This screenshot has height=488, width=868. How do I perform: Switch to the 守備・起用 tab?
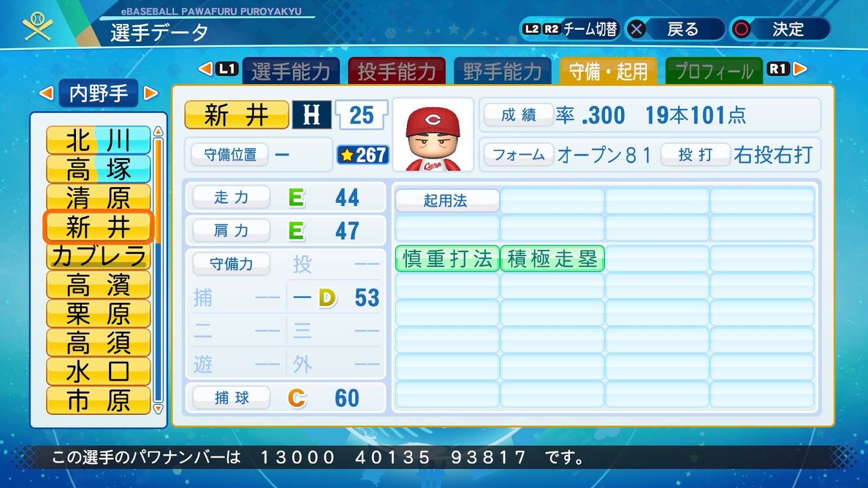click(608, 71)
